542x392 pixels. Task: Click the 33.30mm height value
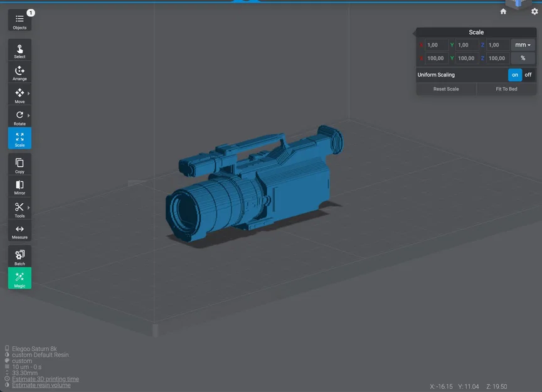point(24,373)
